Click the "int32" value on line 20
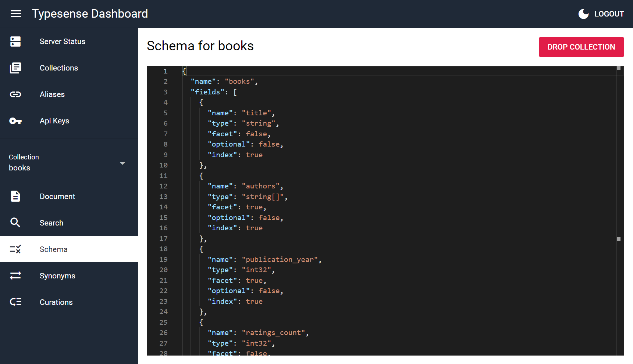633x364 pixels. tap(256, 270)
